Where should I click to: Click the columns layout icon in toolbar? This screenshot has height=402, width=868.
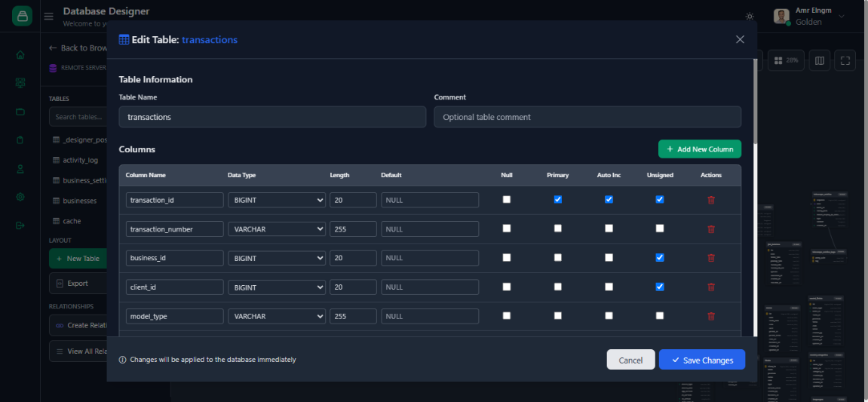820,60
